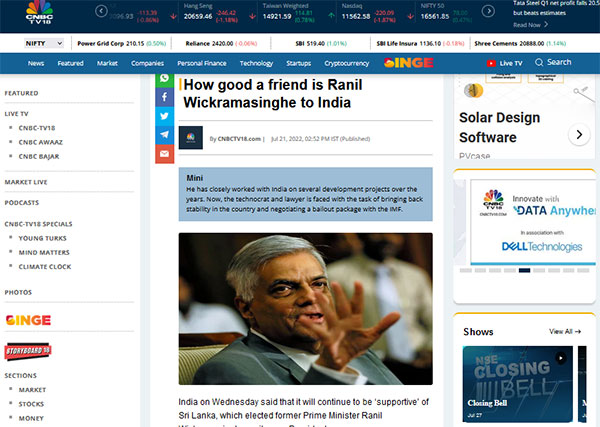Viewport: 600px width, 427px height.
Task: Open the NIFTY index dropdown
Action: click(44, 43)
